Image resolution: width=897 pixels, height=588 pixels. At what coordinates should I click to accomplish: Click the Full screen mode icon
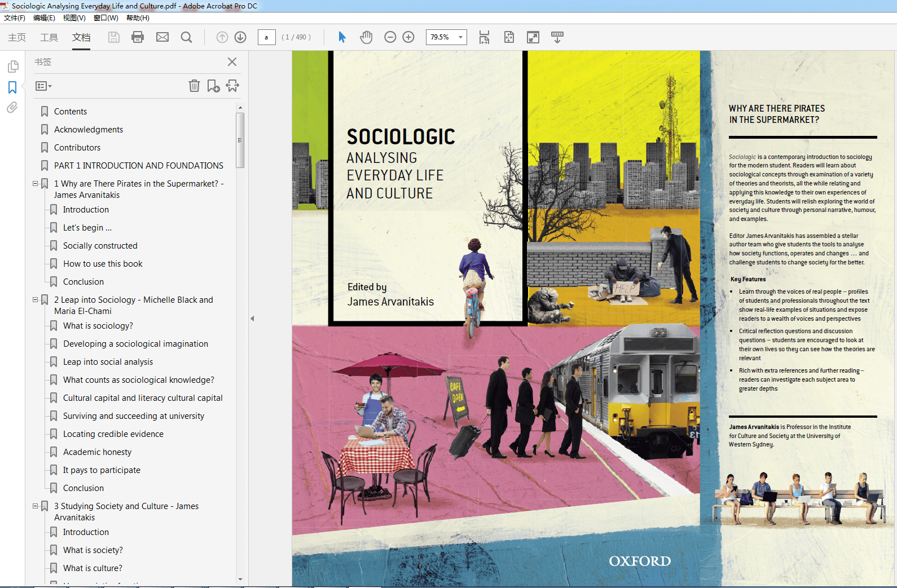[533, 37]
